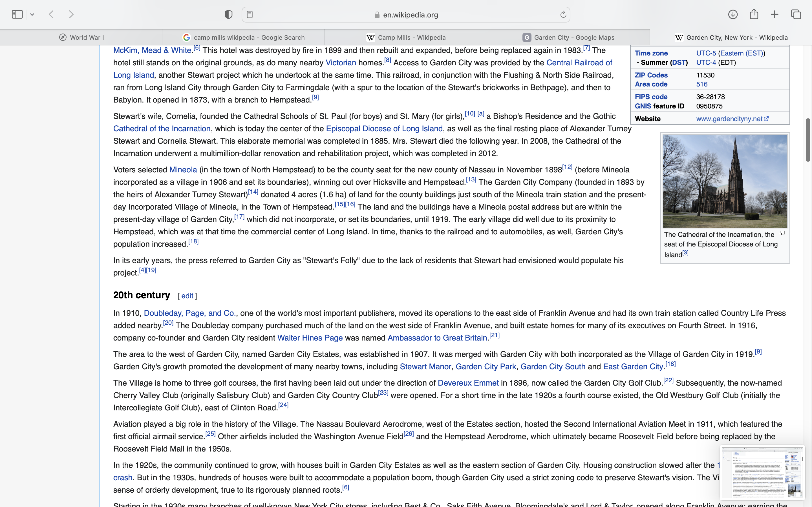Switch to the Camp Mills - Wikipedia tab
This screenshot has width=812, height=507.
pyautogui.click(x=406, y=37)
